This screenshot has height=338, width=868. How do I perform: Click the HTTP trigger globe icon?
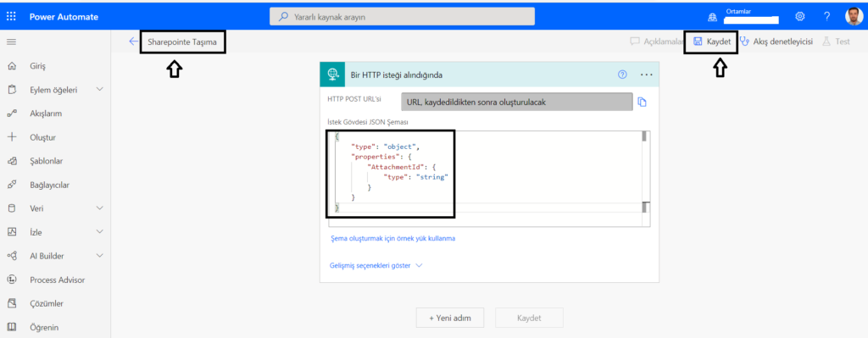coord(332,75)
